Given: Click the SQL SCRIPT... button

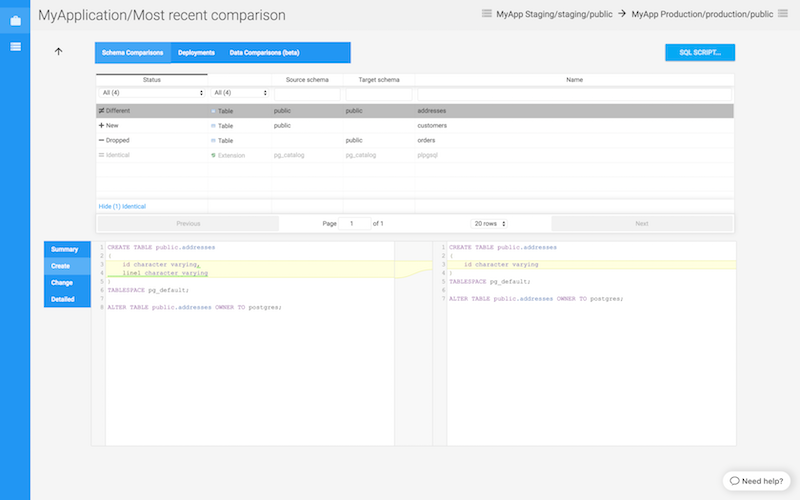Looking at the screenshot, I should (700, 53).
